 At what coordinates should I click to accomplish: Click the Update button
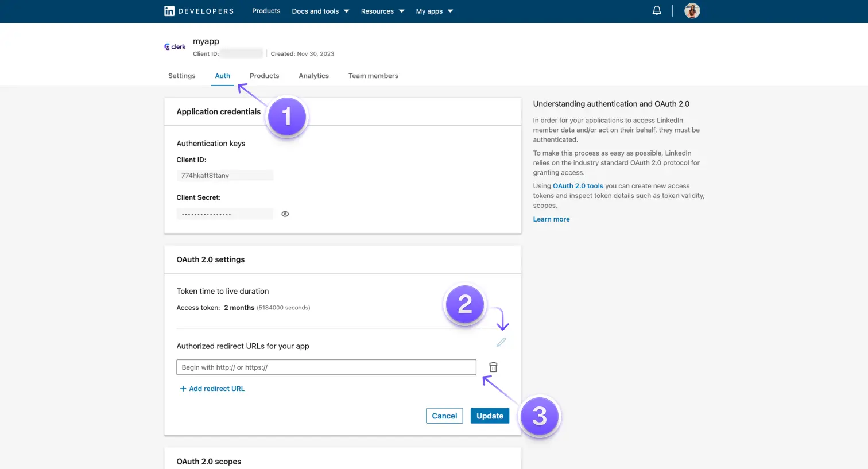coord(489,415)
